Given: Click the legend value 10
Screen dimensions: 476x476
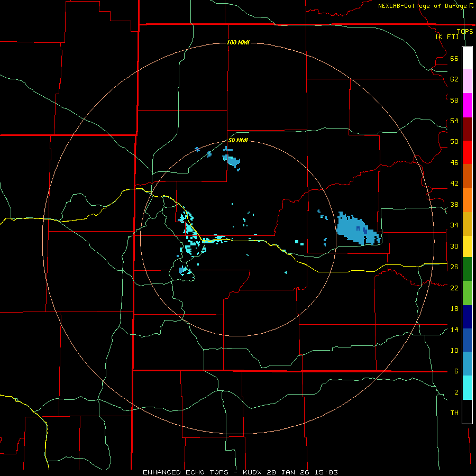Looking at the screenshot, I should click(x=454, y=350).
